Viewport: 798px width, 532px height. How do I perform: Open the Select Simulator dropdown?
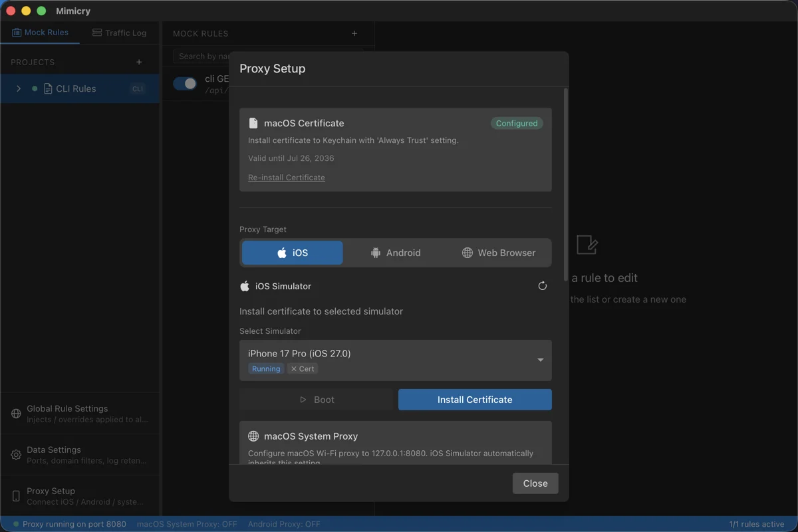pyautogui.click(x=396, y=360)
